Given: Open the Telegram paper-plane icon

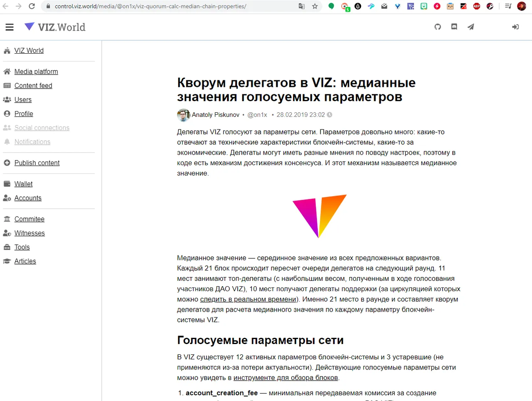Looking at the screenshot, I should [x=470, y=27].
